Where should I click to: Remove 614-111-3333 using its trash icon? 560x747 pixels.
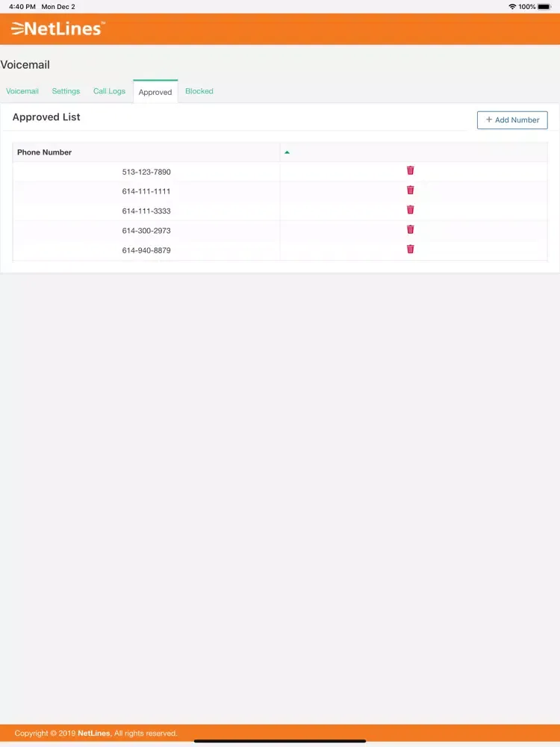click(410, 209)
